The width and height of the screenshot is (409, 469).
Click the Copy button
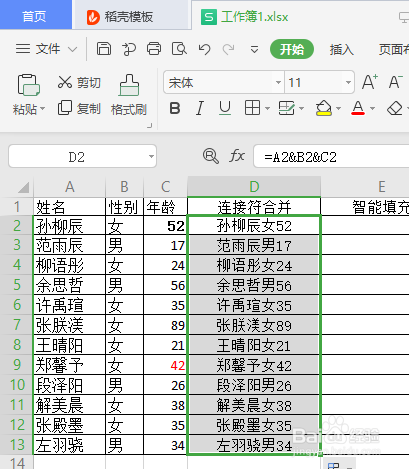[79, 108]
